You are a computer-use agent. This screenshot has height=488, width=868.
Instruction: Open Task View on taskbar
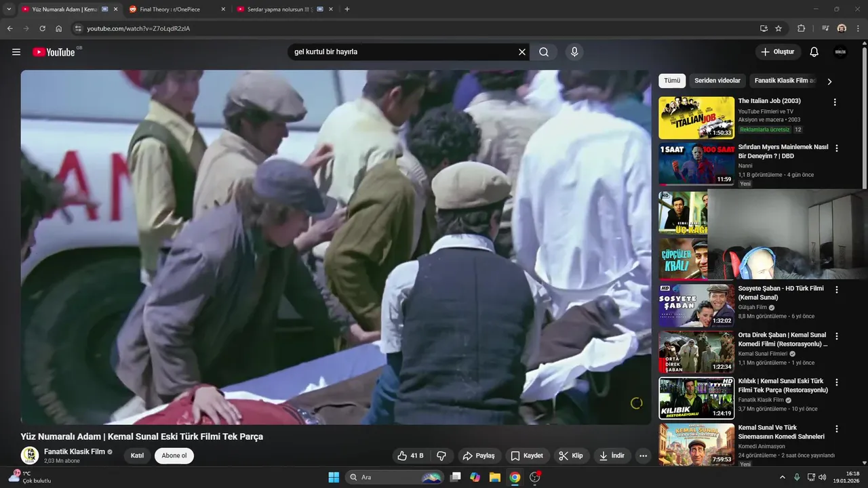click(456, 477)
